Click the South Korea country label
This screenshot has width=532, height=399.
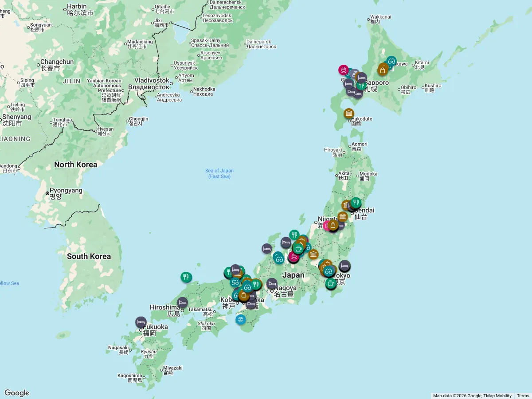(89, 256)
